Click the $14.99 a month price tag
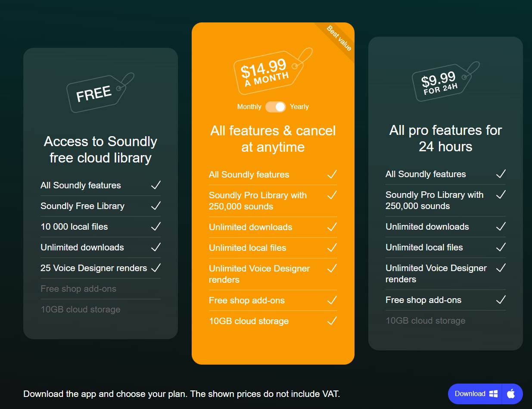 (x=268, y=72)
